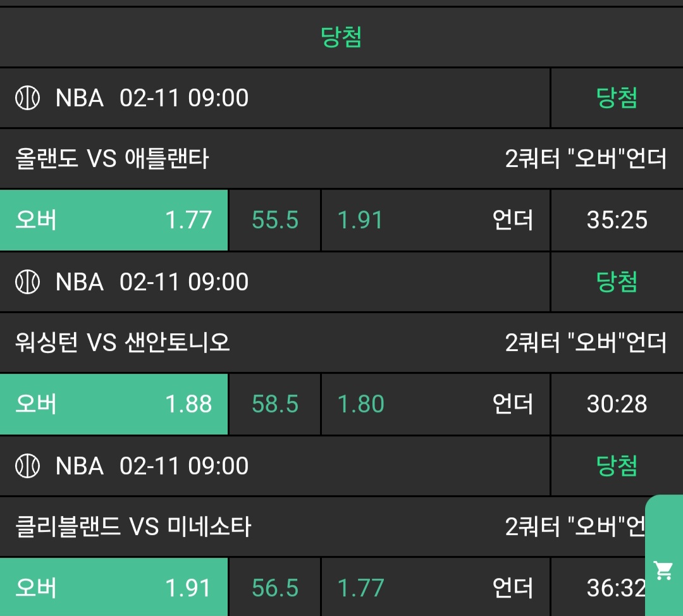The height and width of the screenshot is (616, 683).
Task: Click the 클리블랜드 VS 미네소타 match title
Action: click(x=133, y=526)
